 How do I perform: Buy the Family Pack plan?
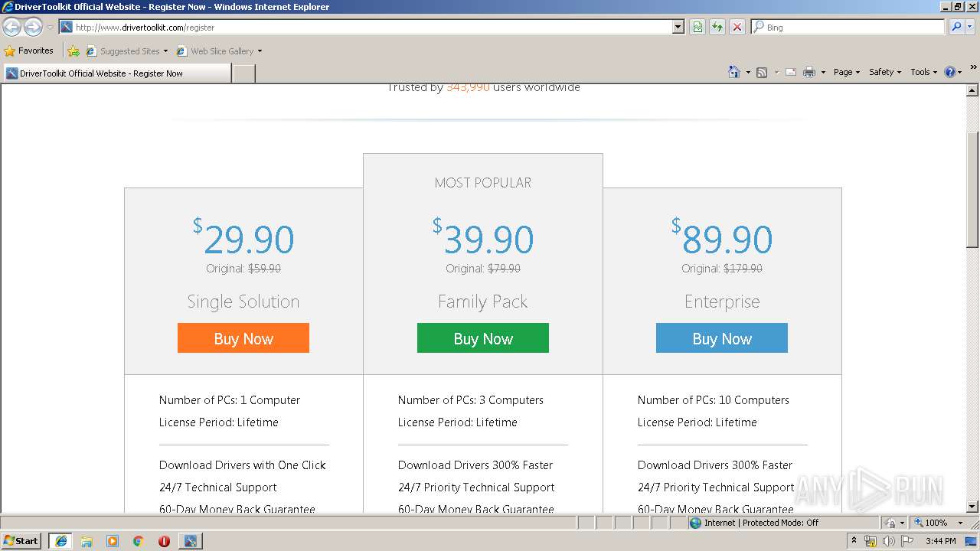click(x=483, y=338)
